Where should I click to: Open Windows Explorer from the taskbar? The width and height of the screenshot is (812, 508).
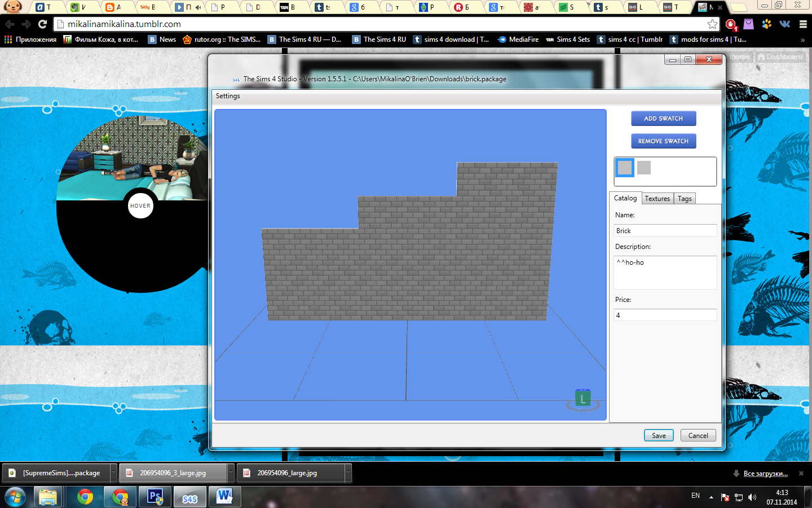[48, 497]
